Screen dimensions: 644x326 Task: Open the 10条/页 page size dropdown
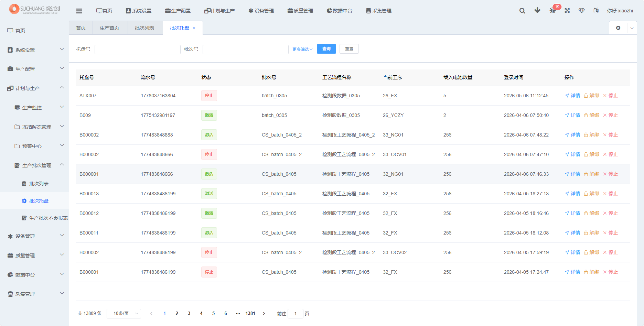(x=124, y=314)
